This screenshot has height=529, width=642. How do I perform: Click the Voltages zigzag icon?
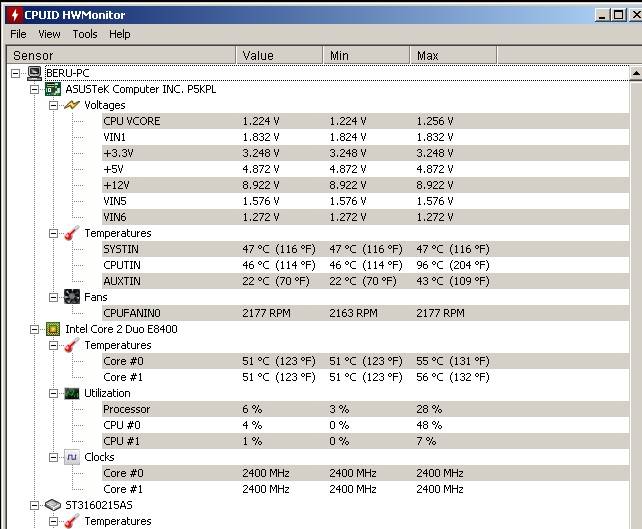72,105
